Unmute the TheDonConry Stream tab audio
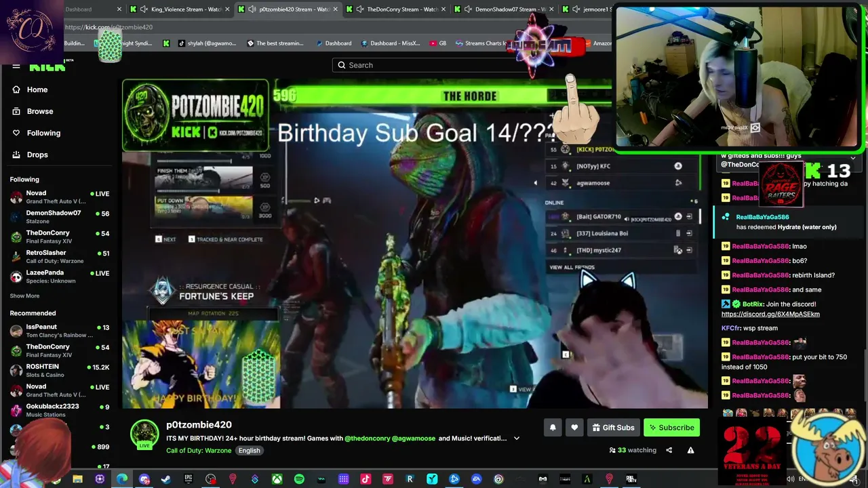 pyautogui.click(x=359, y=9)
